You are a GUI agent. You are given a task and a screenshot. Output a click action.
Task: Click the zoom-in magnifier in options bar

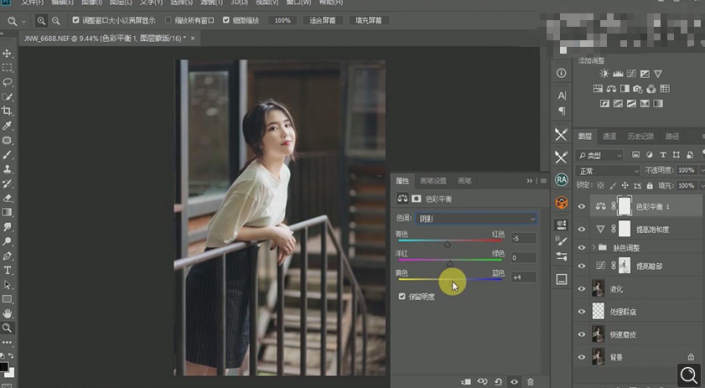(41, 21)
